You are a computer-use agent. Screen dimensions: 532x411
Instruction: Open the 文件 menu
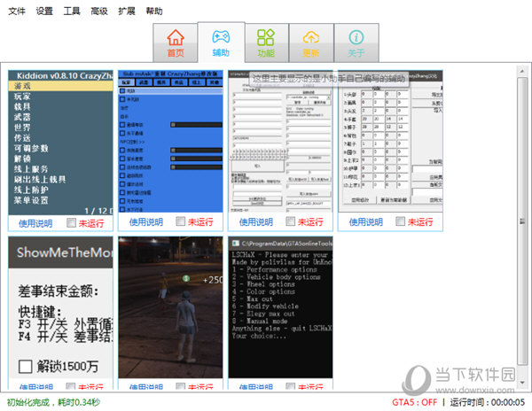[x=17, y=12]
